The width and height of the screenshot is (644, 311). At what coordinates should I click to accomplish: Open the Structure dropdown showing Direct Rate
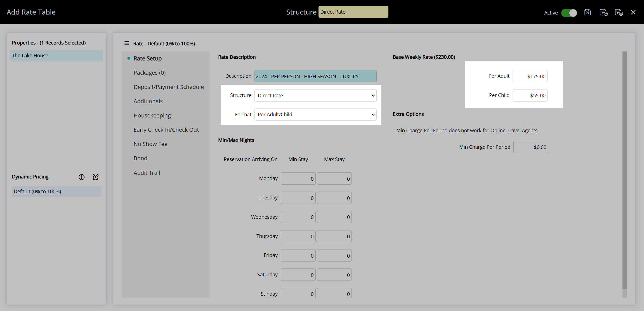(x=315, y=95)
